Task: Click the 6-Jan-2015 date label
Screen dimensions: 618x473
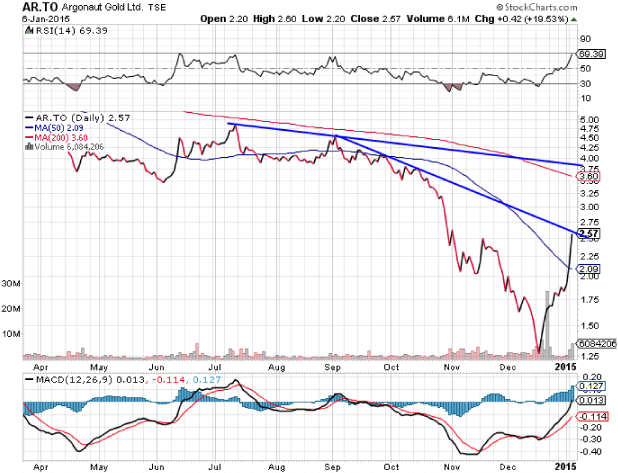Action: (x=28, y=20)
